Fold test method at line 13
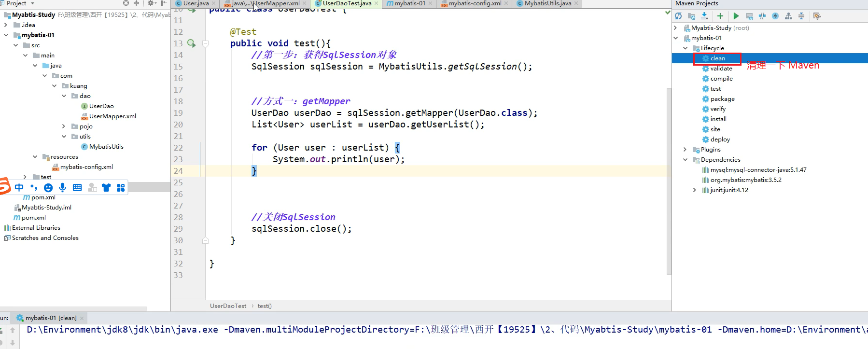Screen dimensions: 868x349 pyautogui.click(x=205, y=43)
